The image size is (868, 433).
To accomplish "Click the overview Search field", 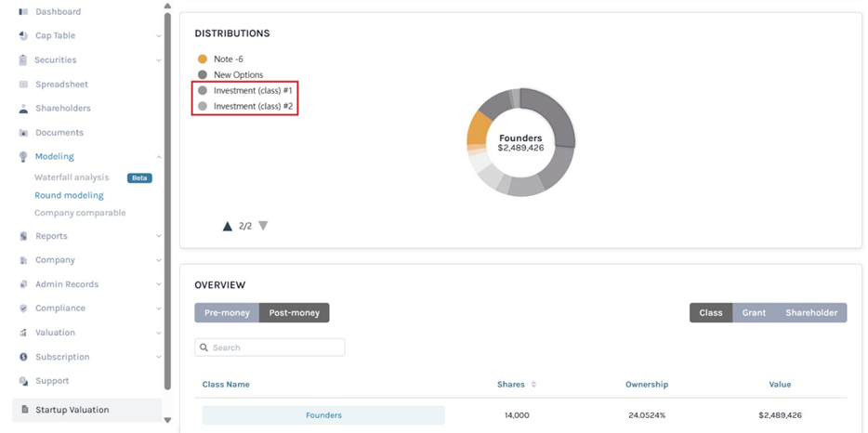I will [270, 348].
